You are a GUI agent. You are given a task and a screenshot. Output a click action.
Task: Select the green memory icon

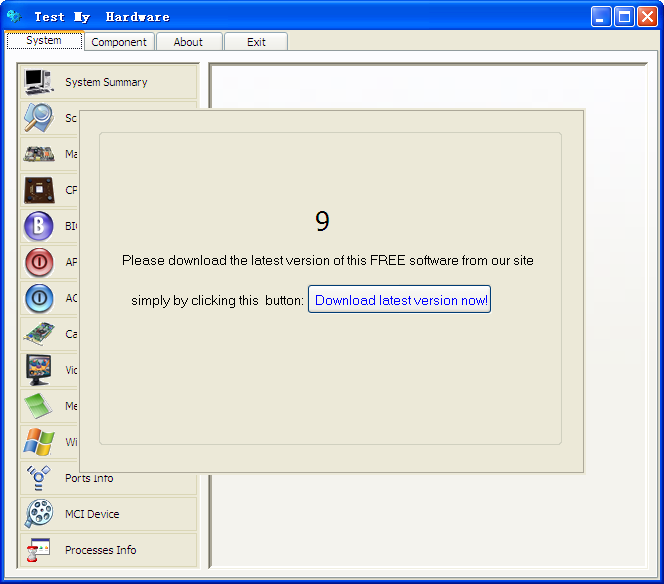point(39,406)
